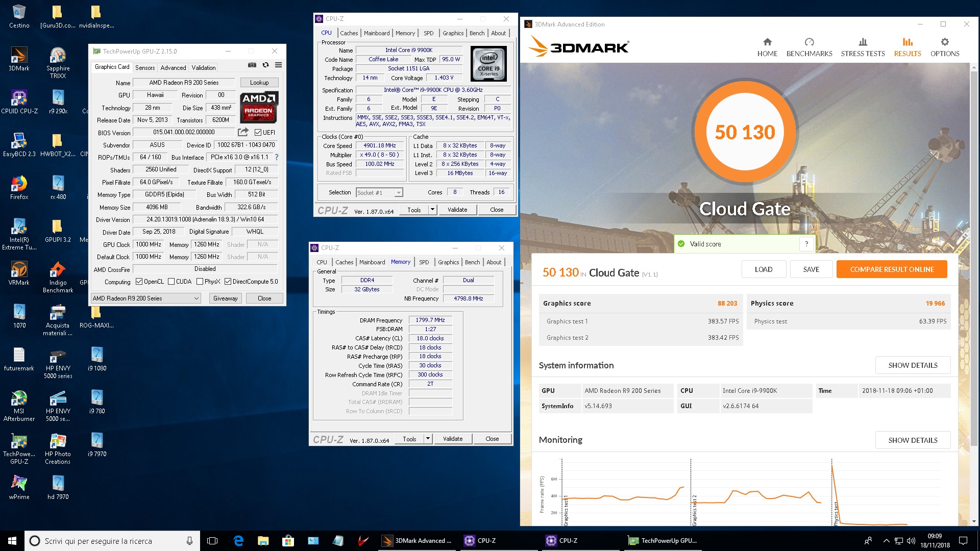This screenshot has width=980, height=551.
Task: Click Validate in the top CPU-Z window
Action: [x=457, y=210]
